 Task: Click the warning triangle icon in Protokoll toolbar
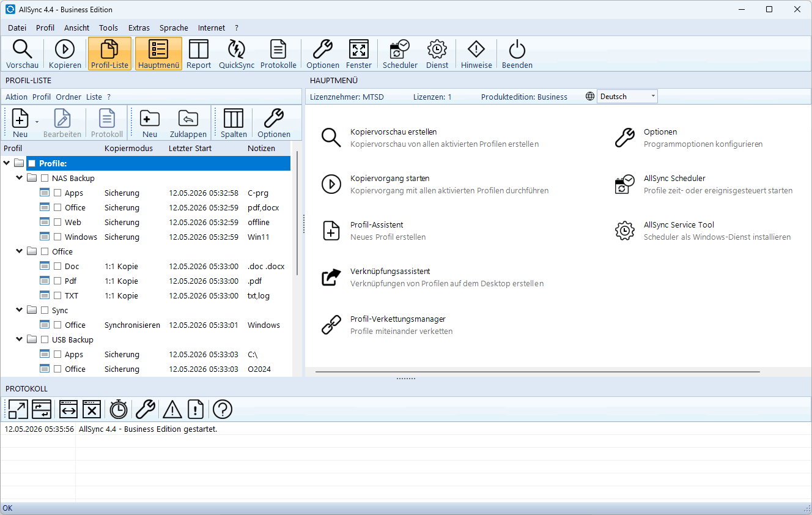pos(172,409)
